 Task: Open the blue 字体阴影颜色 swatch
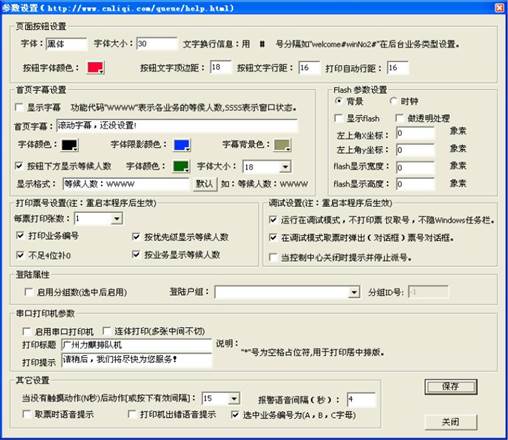(x=182, y=145)
